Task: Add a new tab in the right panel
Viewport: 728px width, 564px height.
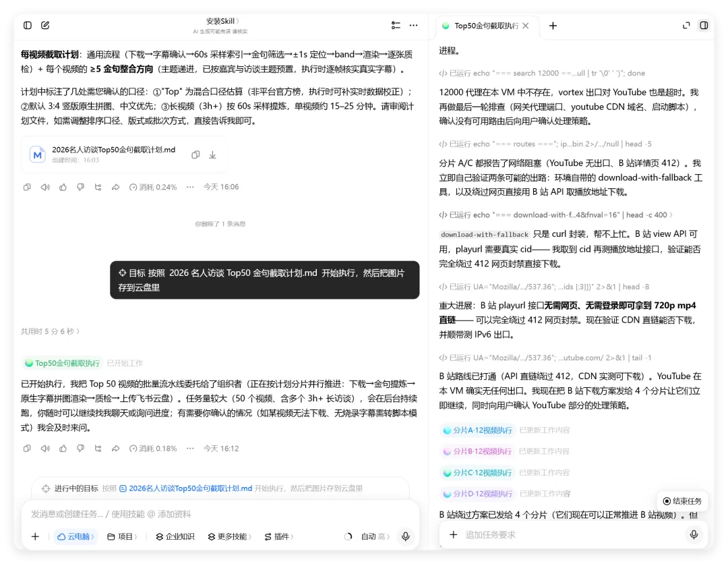Action: (553, 26)
